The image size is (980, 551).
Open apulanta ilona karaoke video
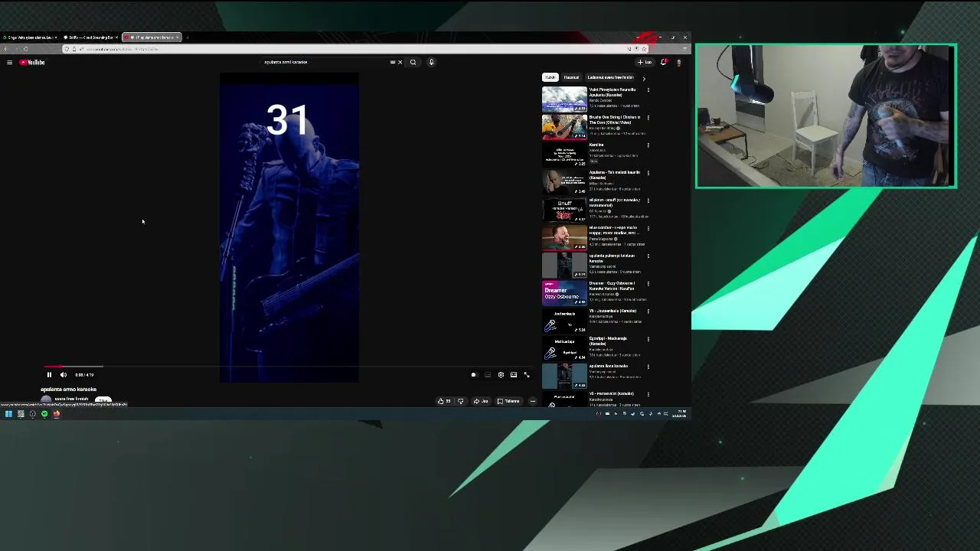(564, 375)
